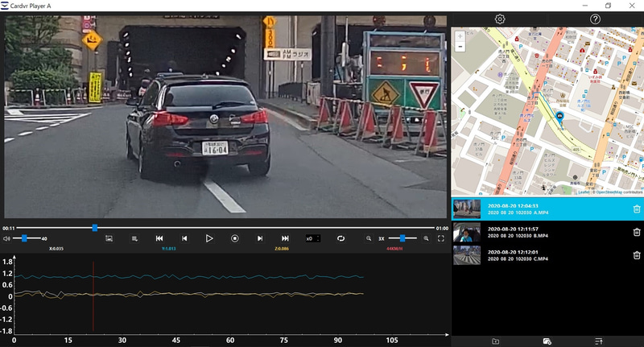Zoom in video with magnifier plus icon
Viewport: 644px width, 347px height.
pyautogui.click(x=427, y=238)
